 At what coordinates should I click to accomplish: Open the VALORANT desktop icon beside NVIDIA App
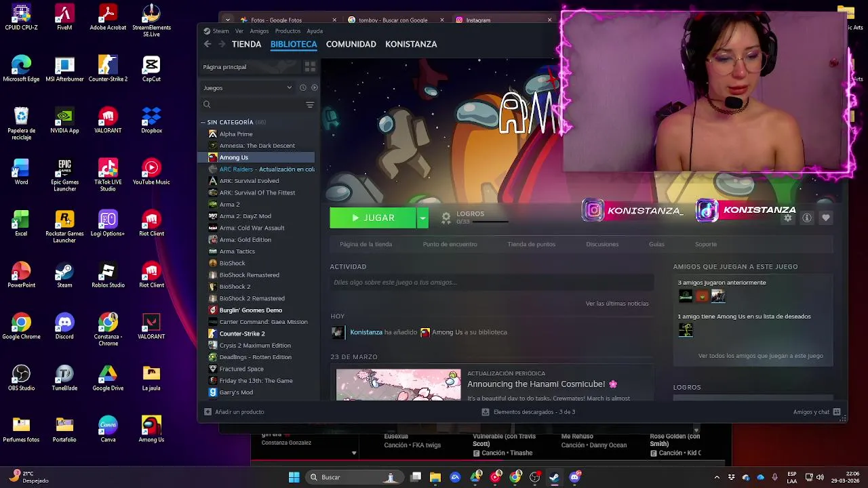click(108, 121)
